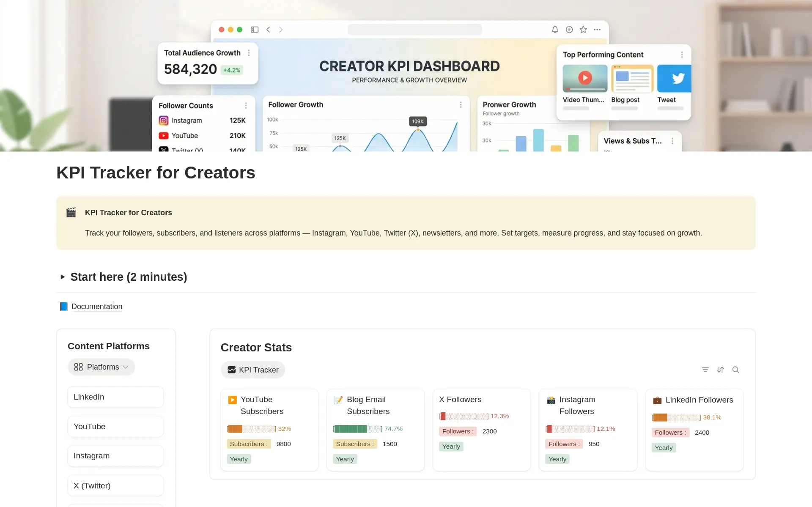
Task: Click the YouTube Subscribers 32% progress bar
Action: click(251, 429)
